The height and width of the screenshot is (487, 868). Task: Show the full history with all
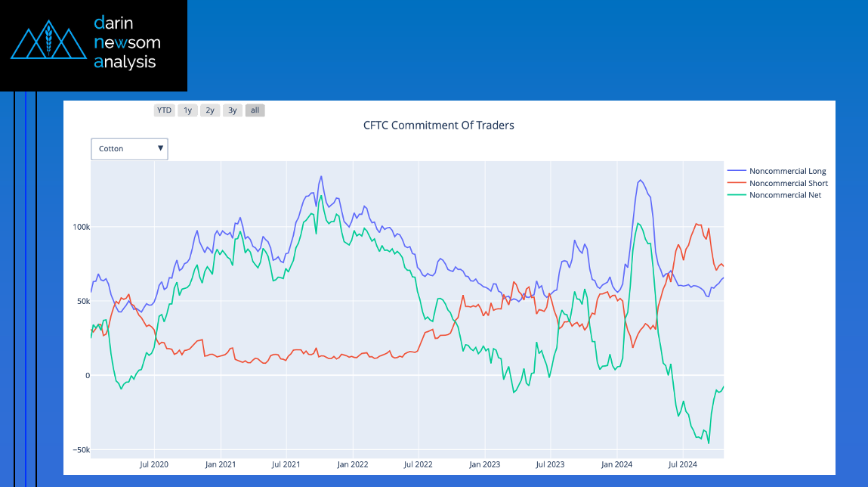tap(255, 110)
